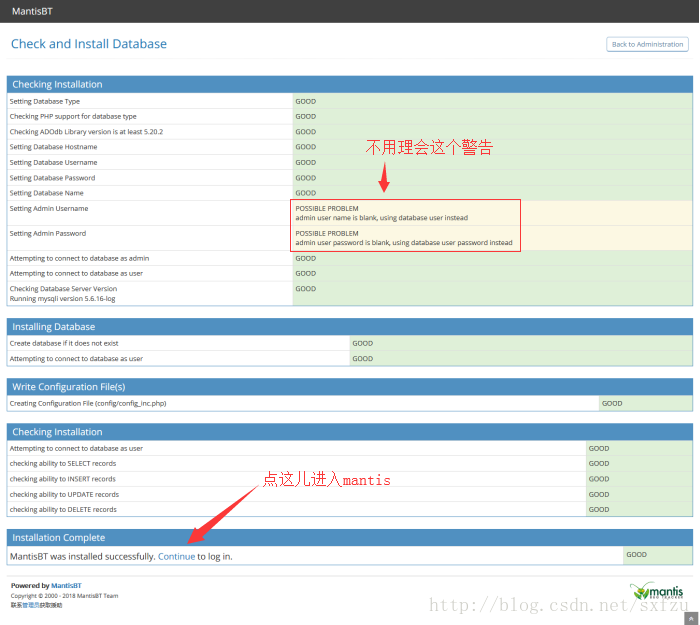700x625 pixels.
Task: Click the Installing Database section header
Action: [x=350, y=327]
